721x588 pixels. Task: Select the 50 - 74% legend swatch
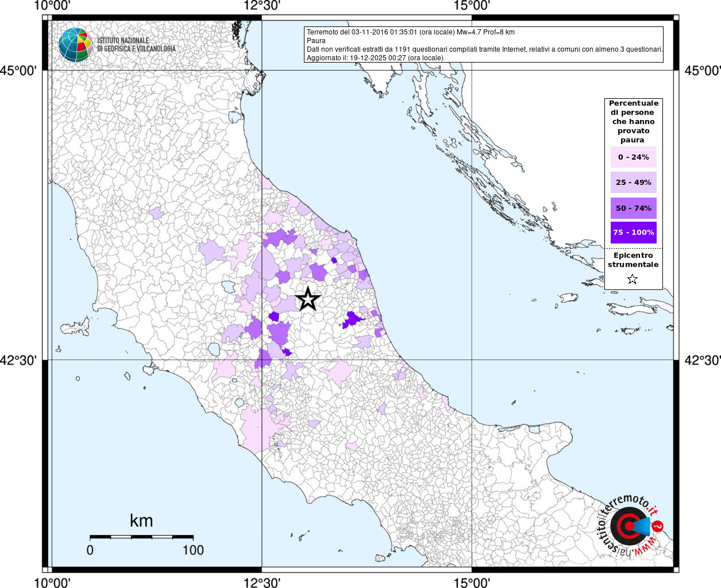pos(633,208)
